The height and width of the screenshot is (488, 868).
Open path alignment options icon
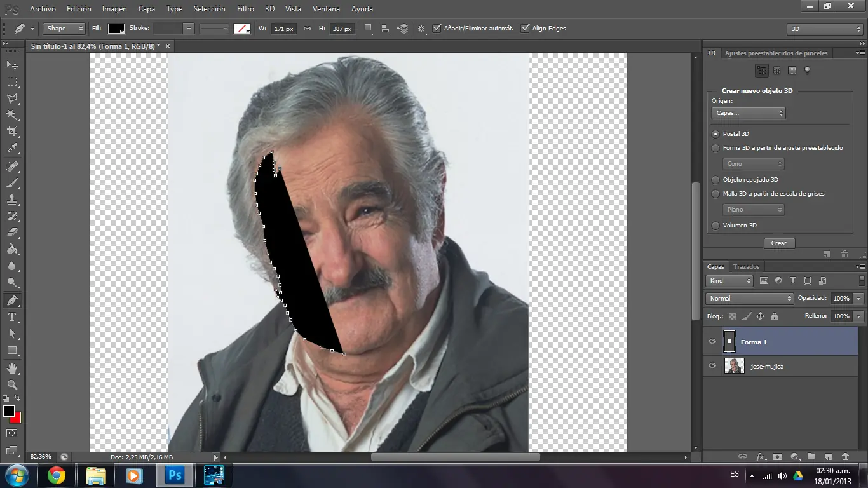point(385,29)
